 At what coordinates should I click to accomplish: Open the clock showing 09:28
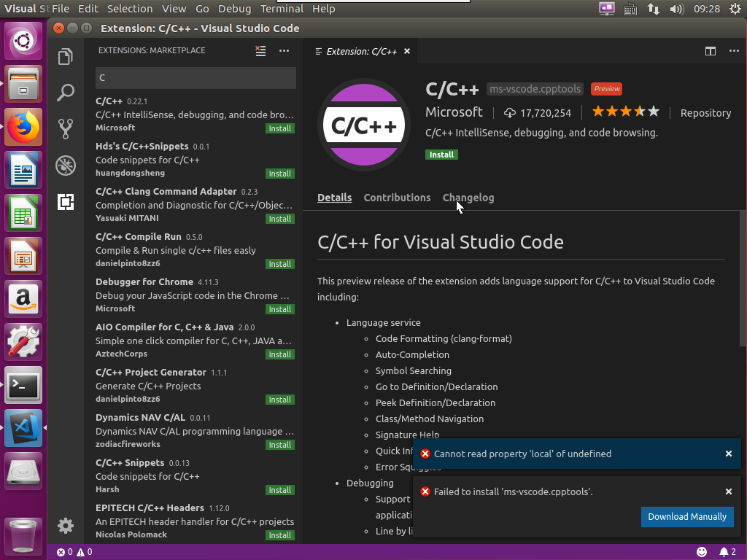(x=707, y=9)
